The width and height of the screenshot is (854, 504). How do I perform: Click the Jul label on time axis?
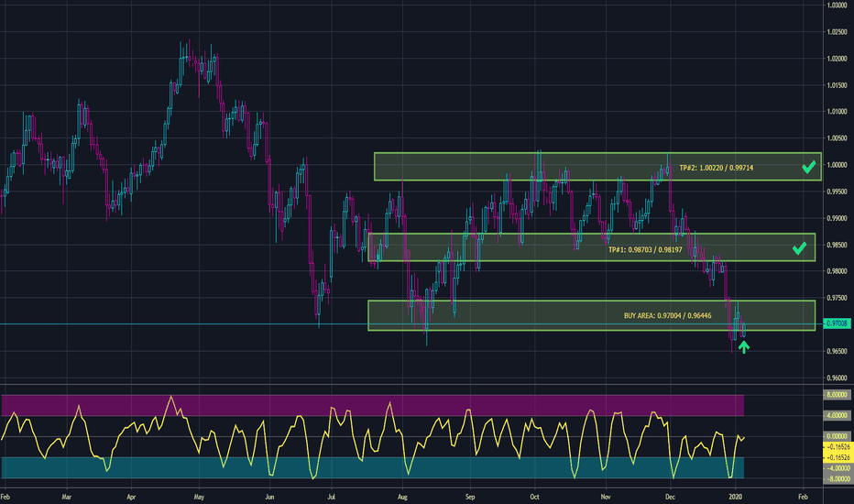(331, 497)
